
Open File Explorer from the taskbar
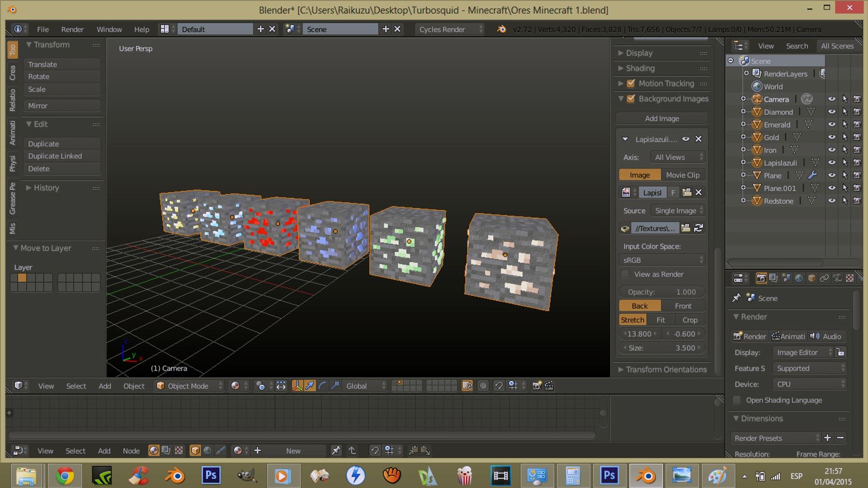(x=26, y=476)
